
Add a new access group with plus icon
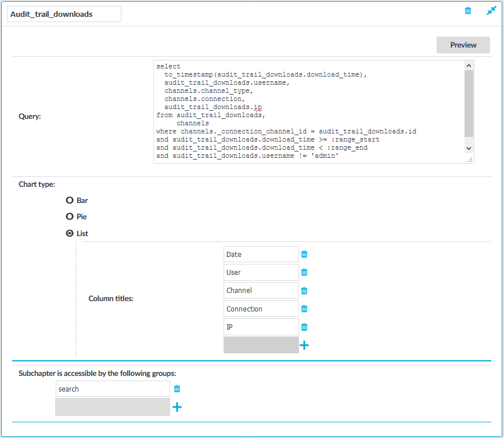[177, 407]
